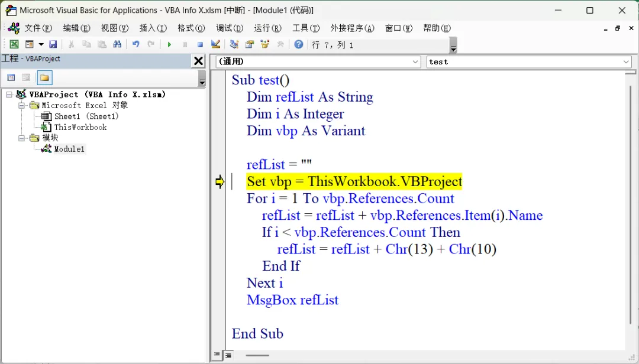This screenshot has width=639, height=364.
Task: Select Module1 in project tree
Action: (69, 149)
